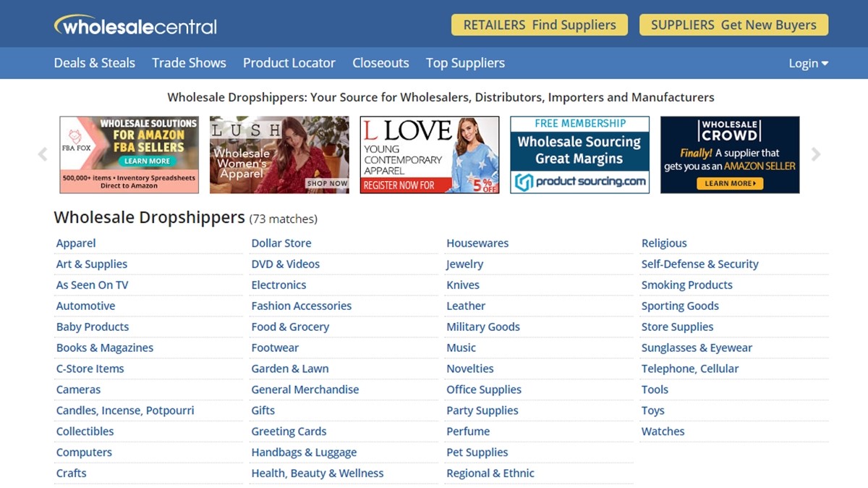
Task: Open General Merchandise category
Action: click(305, 390)
